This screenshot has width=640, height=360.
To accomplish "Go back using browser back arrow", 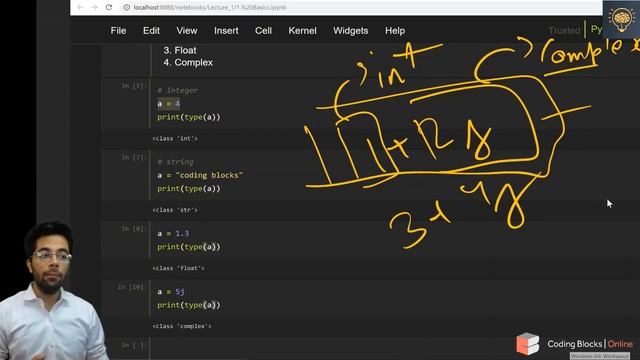I will click(80, 7).
